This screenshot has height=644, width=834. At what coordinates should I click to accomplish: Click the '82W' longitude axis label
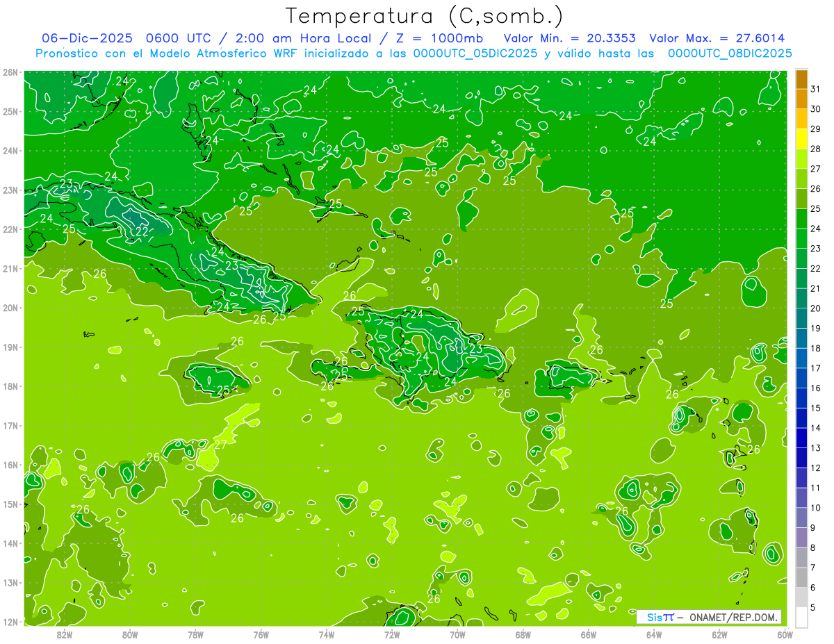pos(64,634)
